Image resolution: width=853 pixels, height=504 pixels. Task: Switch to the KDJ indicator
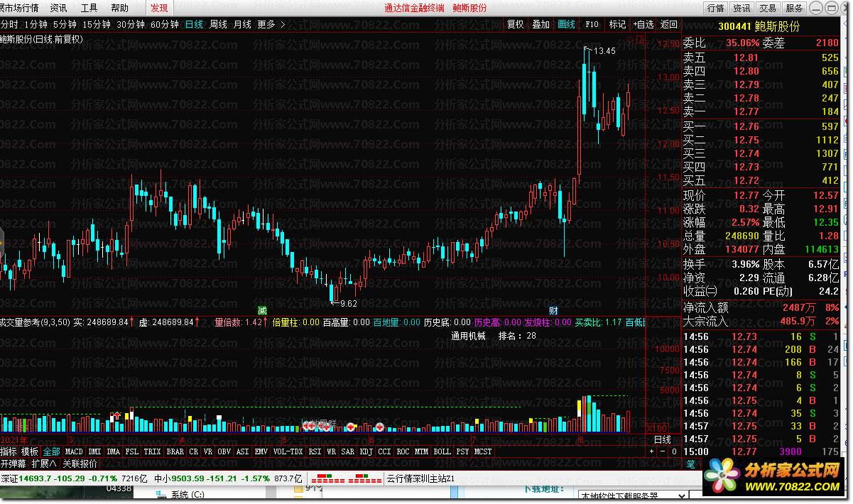(366, 451)
